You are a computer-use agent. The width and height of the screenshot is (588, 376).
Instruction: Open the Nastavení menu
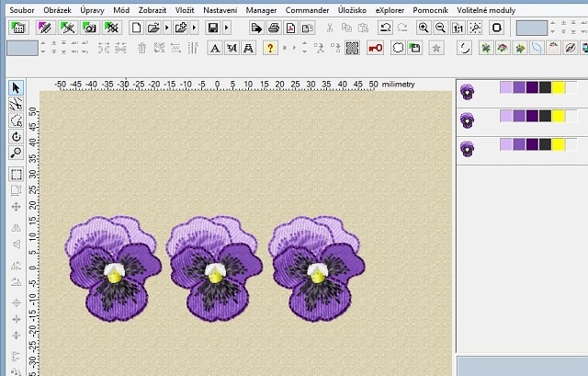pyautogui.click(x=220, y=8)
